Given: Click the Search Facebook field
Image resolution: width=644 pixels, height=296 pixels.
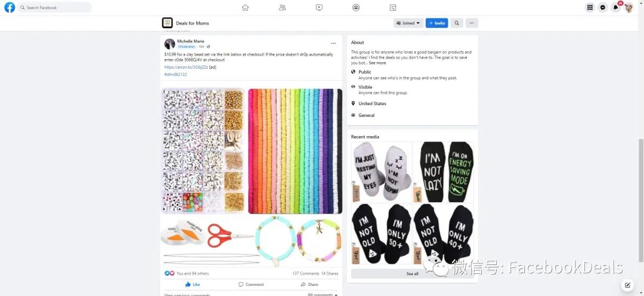Looking at the screenshot, I should point(55,7).
